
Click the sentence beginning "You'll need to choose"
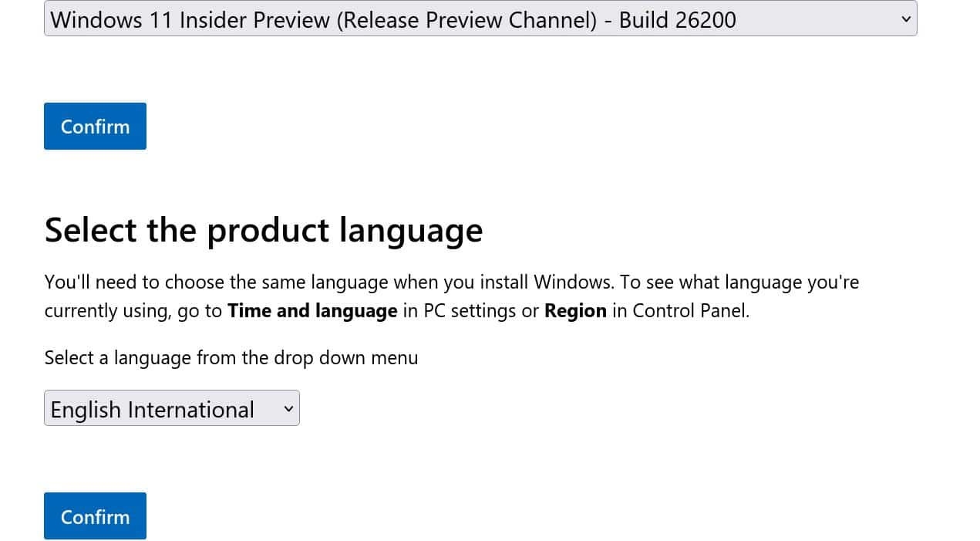pos(330,282)
